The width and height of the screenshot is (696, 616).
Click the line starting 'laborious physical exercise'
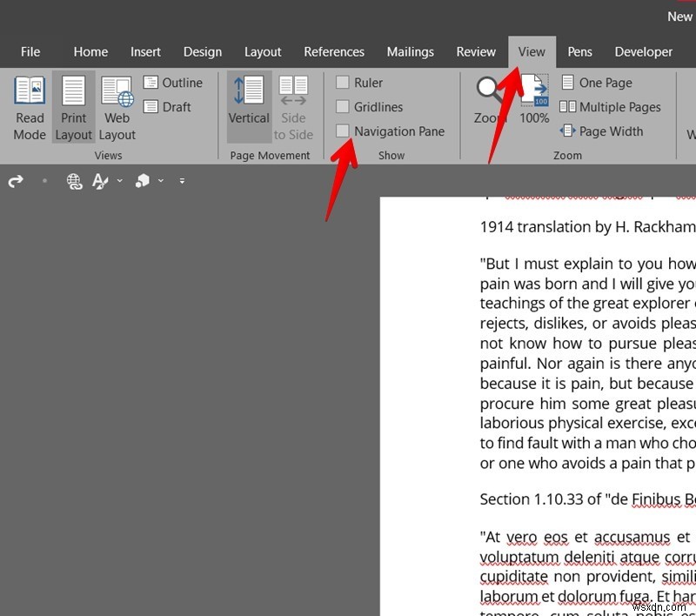(x=588, y=424)
